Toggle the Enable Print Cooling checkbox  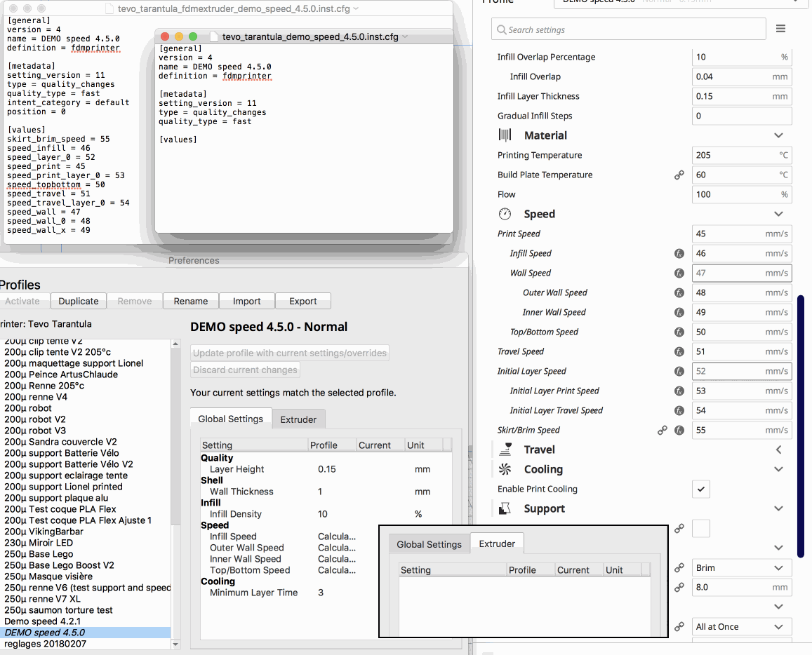[x=700, y=489]
